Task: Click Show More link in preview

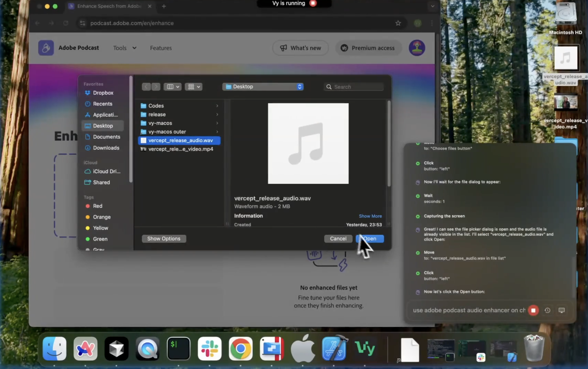Action: [x=370, y=216]
